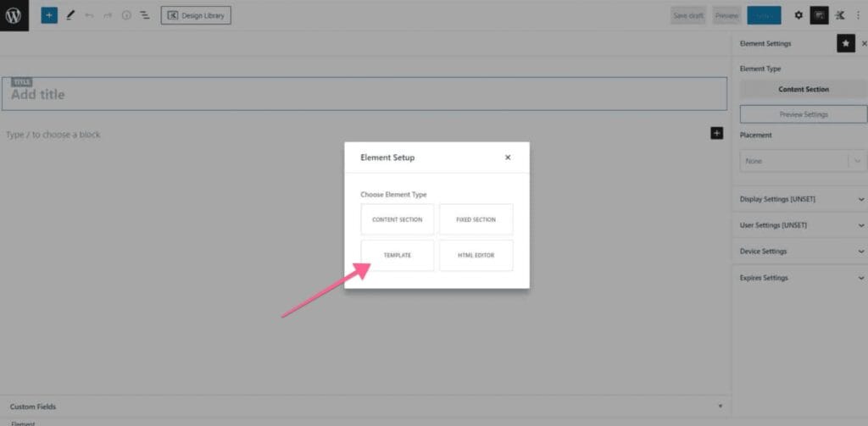The image size is (868, 426).
Task: Open the Placement dropdown set to None
Action: tap(803, 161)
